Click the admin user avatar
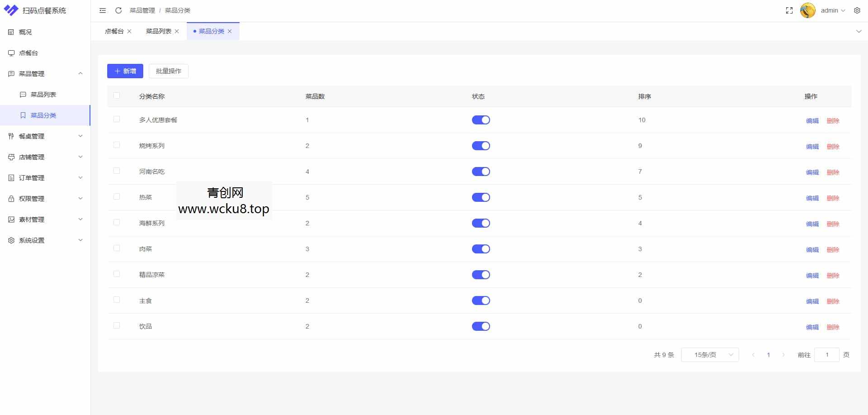Viewport: 868px width, 415px height. [807, 10]
